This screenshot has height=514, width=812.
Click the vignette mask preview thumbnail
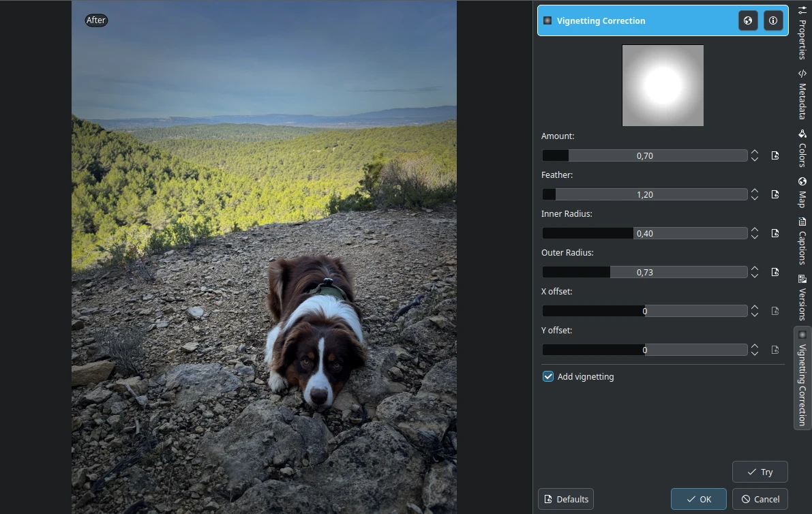(662, 85)
